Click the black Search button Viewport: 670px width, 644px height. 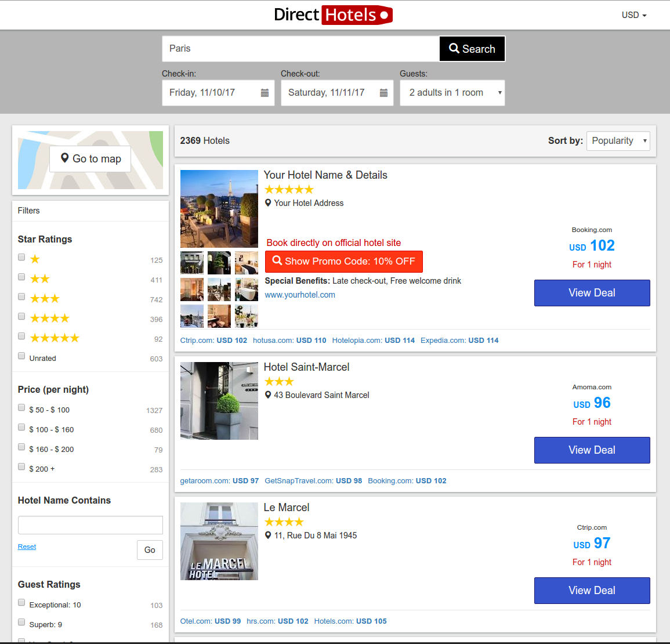tap(472, 49)
